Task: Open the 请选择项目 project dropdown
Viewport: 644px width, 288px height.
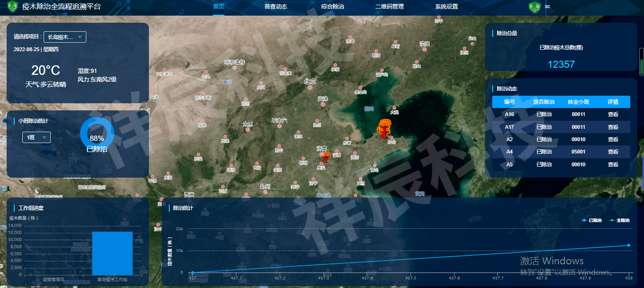Action: [65, 37]
